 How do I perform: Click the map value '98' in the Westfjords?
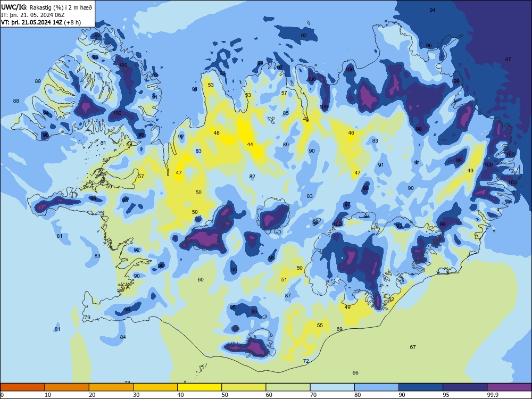45,135
